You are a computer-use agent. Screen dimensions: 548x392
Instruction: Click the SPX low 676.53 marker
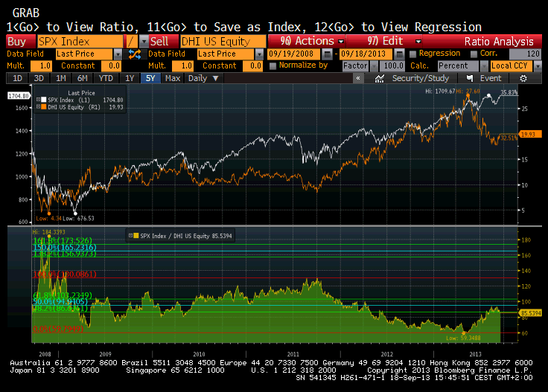point(75,213)
